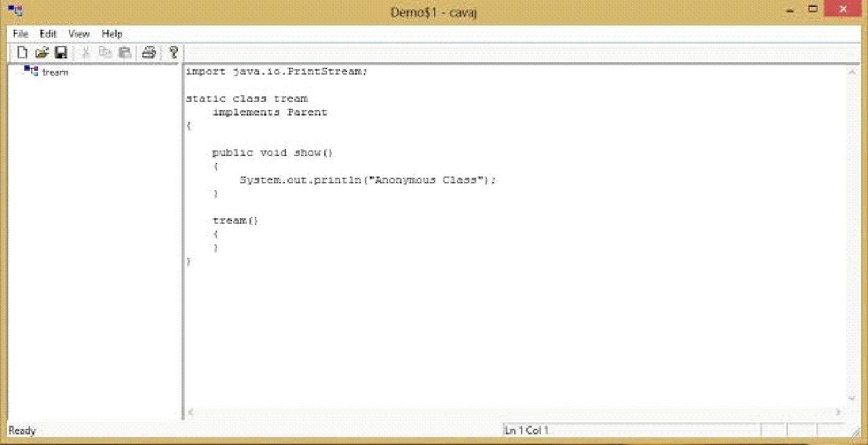Viewport: 868px width, 445px height.
Task: Create a new file with toolbar New icon
Action: click(22, 53)
